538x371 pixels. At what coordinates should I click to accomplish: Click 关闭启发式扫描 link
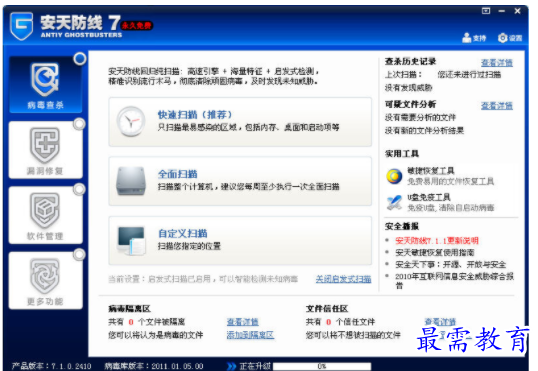pos(343,279)
